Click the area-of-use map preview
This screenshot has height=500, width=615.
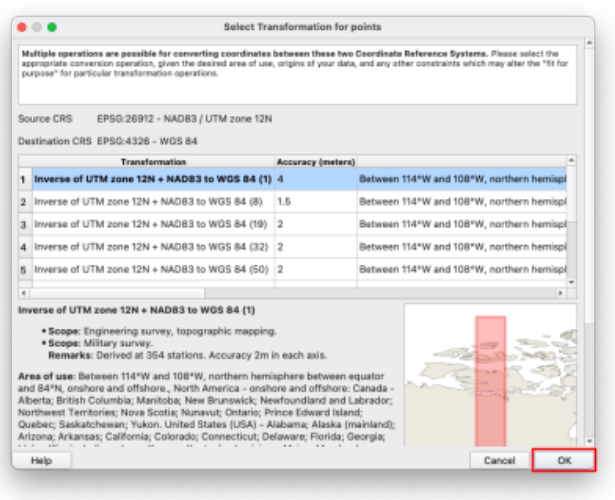click(x=490, y=375)
